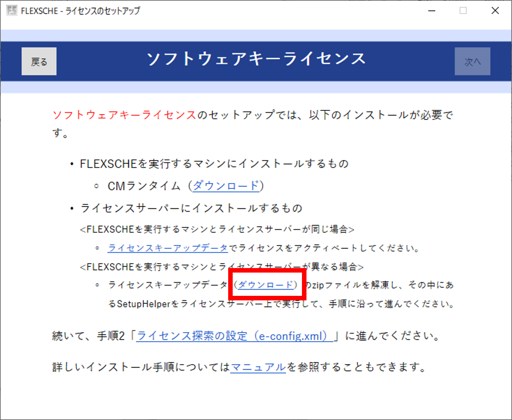Click the bullet ライセンスサーバーにインストールするもの
Viewport: 512px width, 420px height.
click(x=191, y=208)
